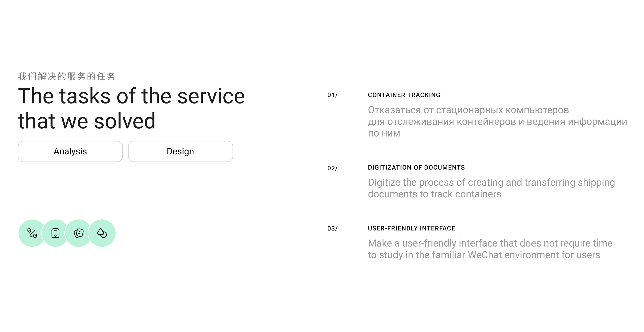Select the 01/ item number

click(x=332, y=95)
